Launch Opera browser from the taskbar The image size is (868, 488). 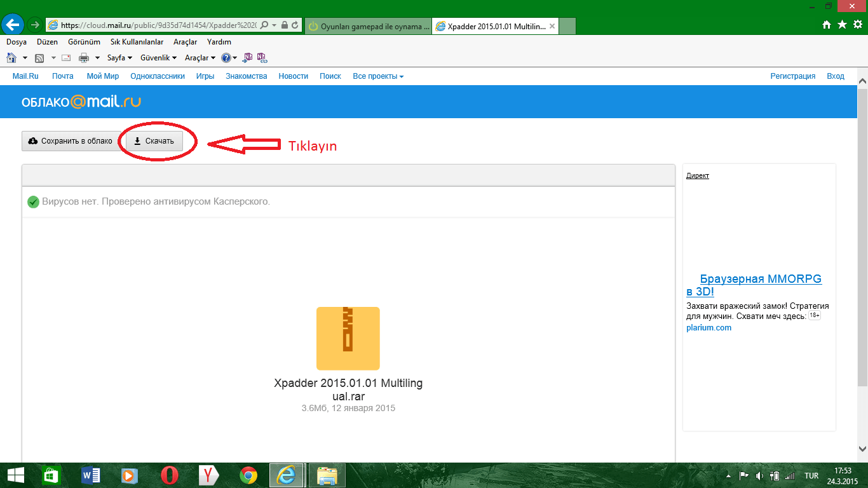169,475
